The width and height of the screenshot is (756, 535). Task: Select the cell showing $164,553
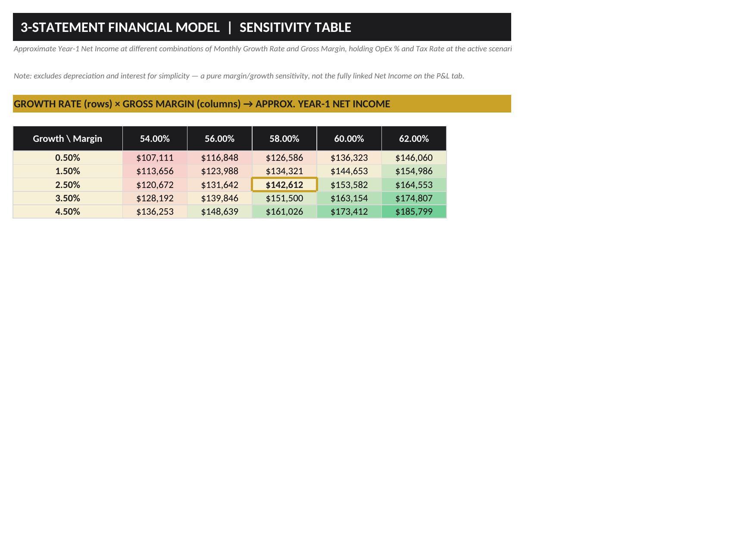point(414,185)
